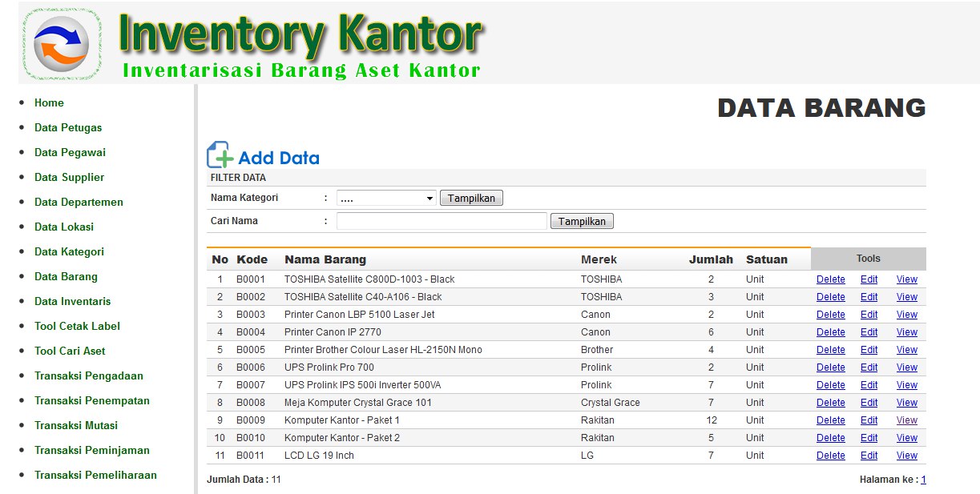View B0011 LCD LG 19 Inch
The height and width of the screenshot is (494, 980).
(907, 456)
